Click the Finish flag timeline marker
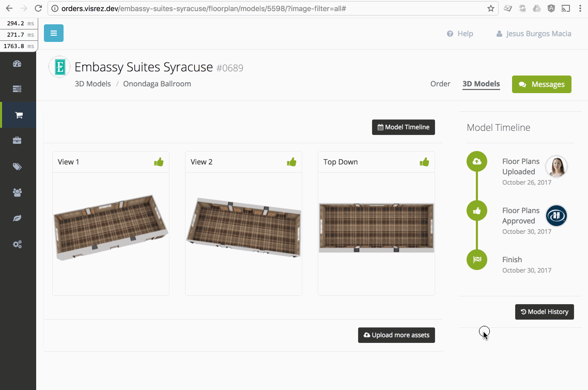Image resolution: width=588 pixels, height=390 pixels. [x=476, y=259]
